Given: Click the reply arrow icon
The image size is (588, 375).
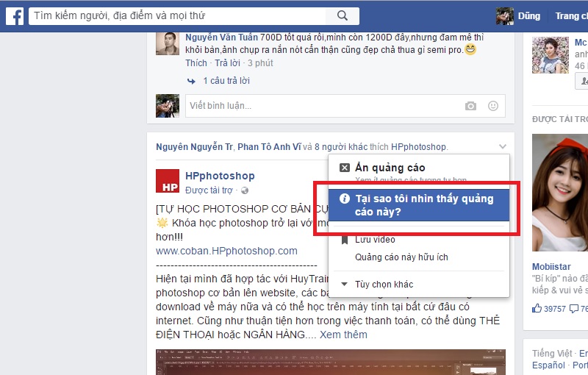Looking at the screenshot, I should coord(191,81).
